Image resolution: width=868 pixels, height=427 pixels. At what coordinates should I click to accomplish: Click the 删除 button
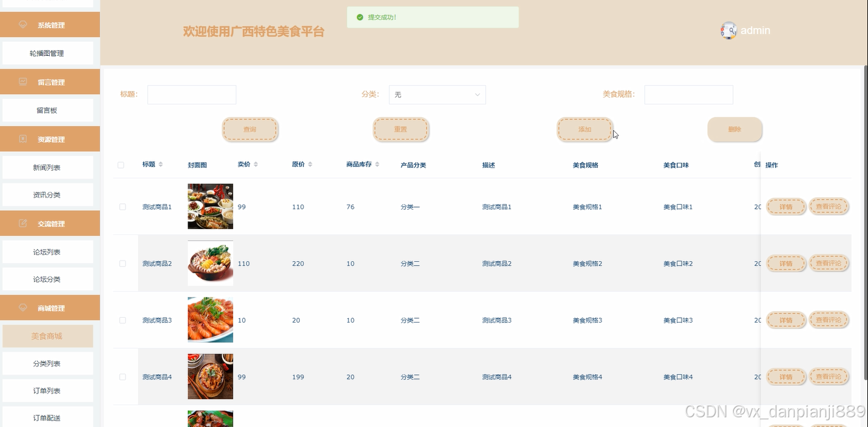(734, 129)
